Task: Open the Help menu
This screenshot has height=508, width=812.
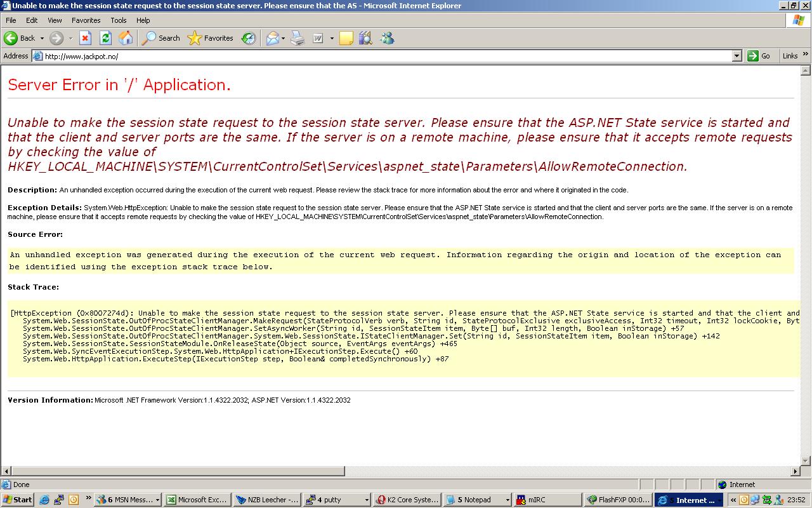Action: tap(143, 20)
